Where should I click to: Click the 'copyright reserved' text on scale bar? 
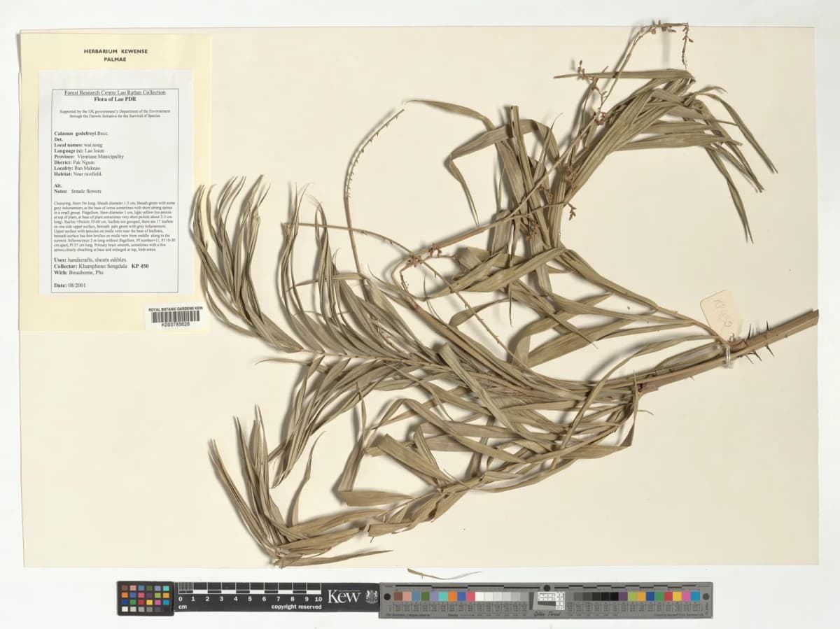pyautogui.click(x=297, y=607)
